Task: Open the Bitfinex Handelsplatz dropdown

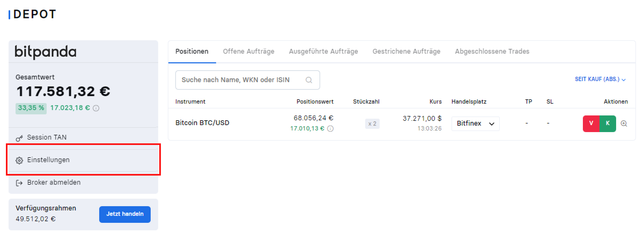Action: point(475,123)
